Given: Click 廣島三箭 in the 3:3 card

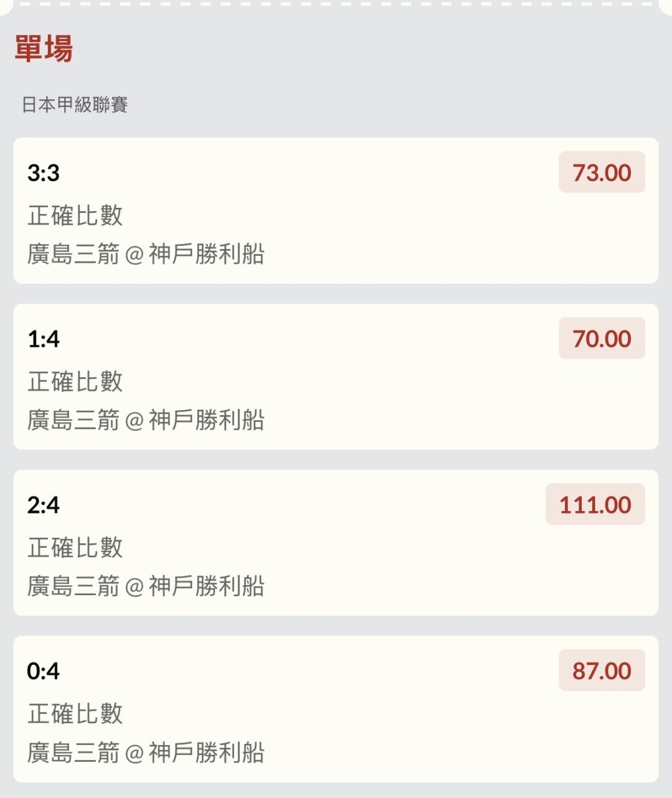Looking at the screenshot, I should pos(73,254).
